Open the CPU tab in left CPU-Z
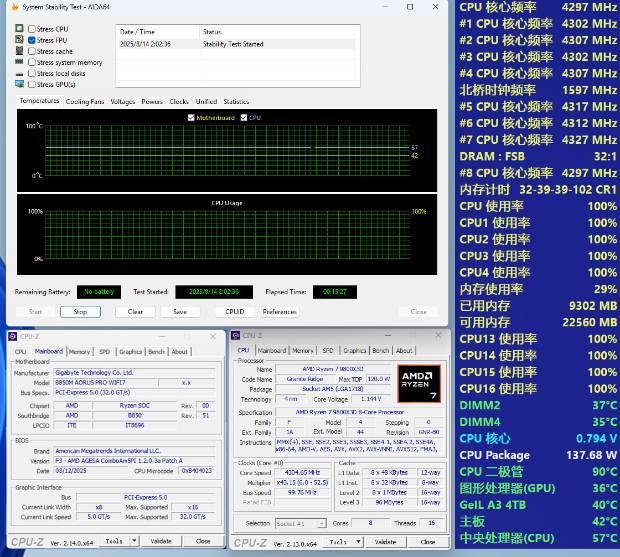 20,351
